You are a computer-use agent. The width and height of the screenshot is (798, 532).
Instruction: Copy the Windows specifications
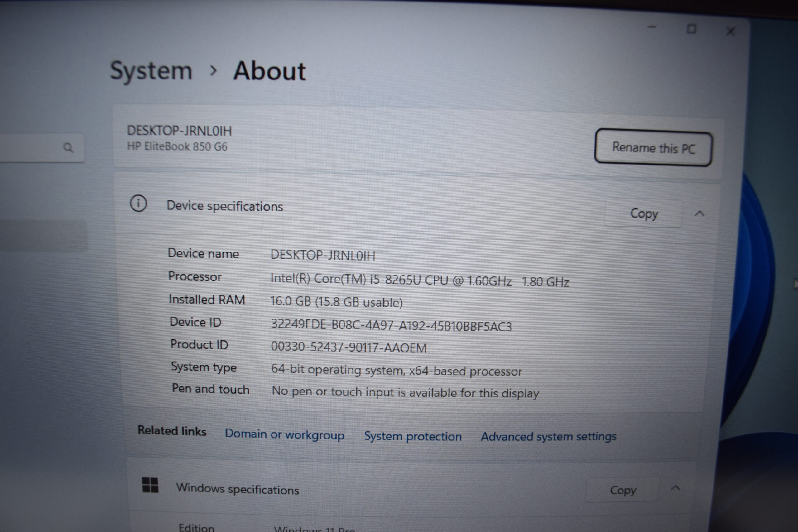623,490
